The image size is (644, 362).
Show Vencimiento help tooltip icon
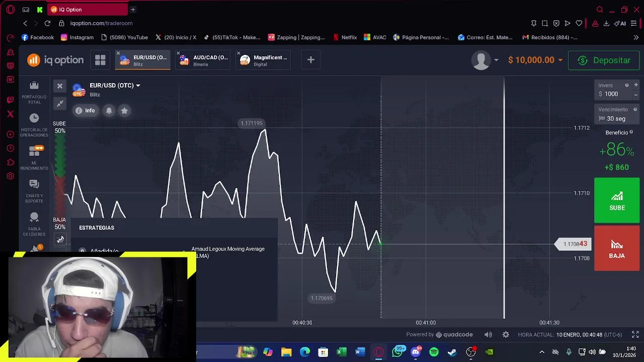tap(635, 110)
